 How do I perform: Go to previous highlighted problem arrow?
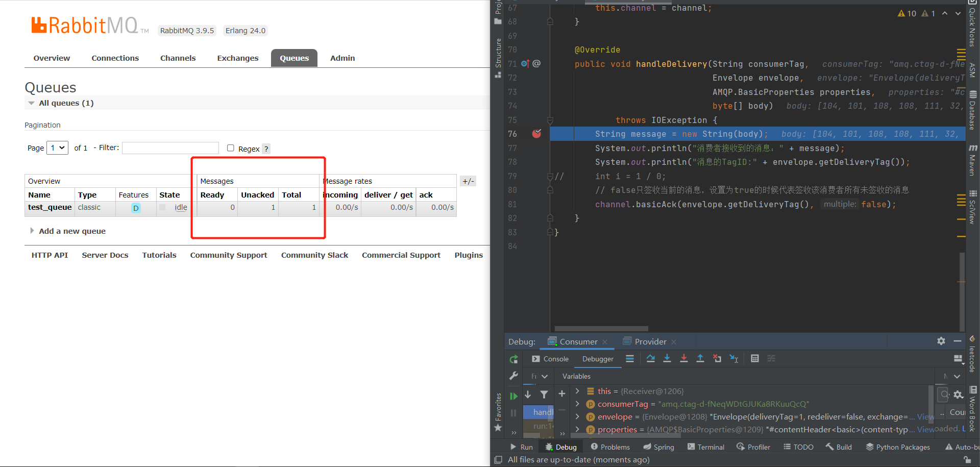[945, 14]
